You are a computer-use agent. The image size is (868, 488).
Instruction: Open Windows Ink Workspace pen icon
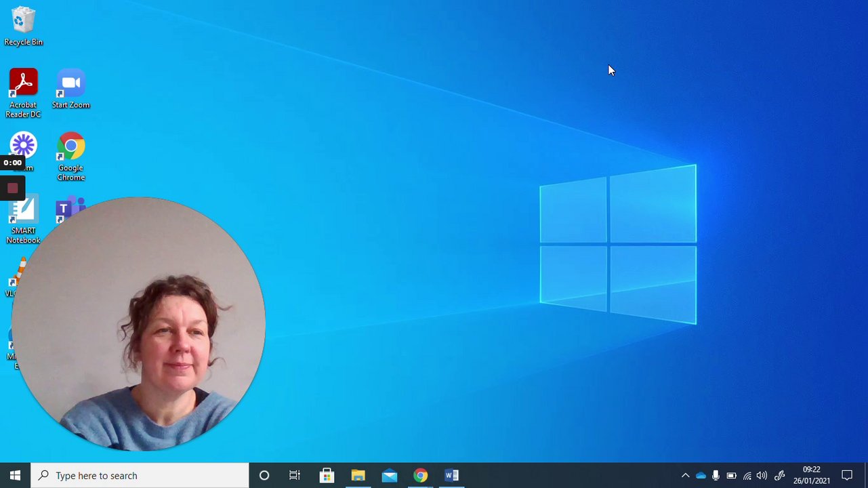point(779,475)
